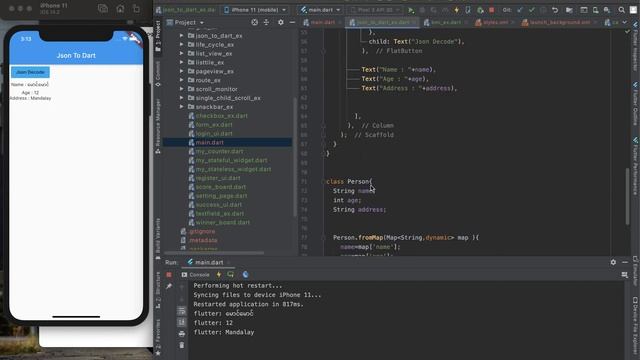Viewport: 640px width, 360px height.
Task: Click Project panel locate-file target icon
Action: pyautogui.click(x=254, y=22)
